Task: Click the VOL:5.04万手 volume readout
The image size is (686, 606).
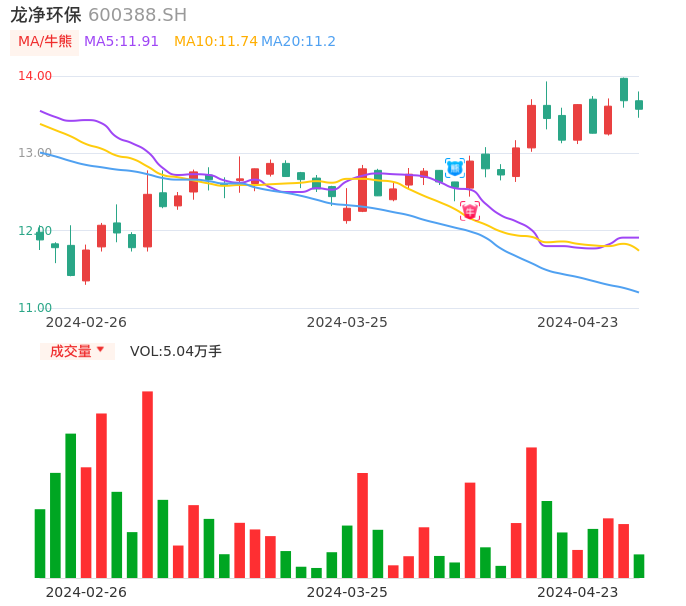Action: 175,351
